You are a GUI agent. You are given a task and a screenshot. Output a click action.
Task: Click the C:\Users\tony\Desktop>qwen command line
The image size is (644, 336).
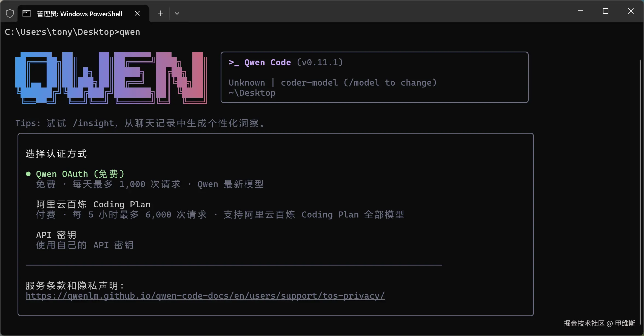tap(72, 32)
